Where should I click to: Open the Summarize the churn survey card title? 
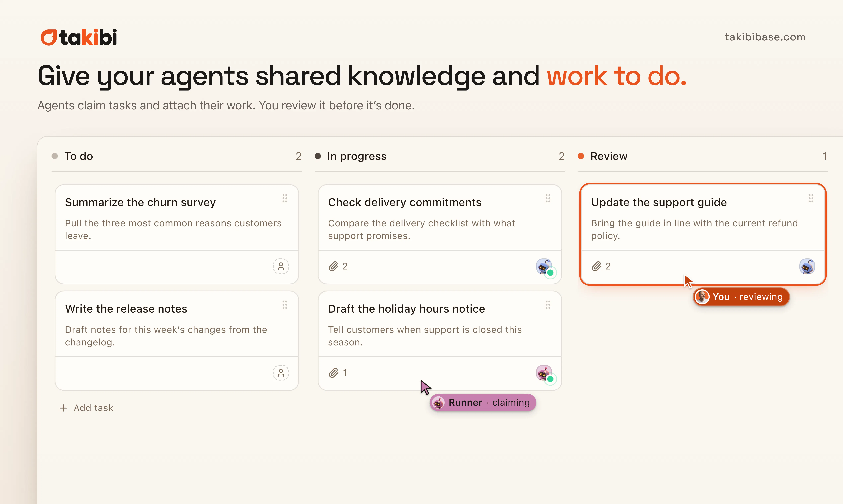140,202
